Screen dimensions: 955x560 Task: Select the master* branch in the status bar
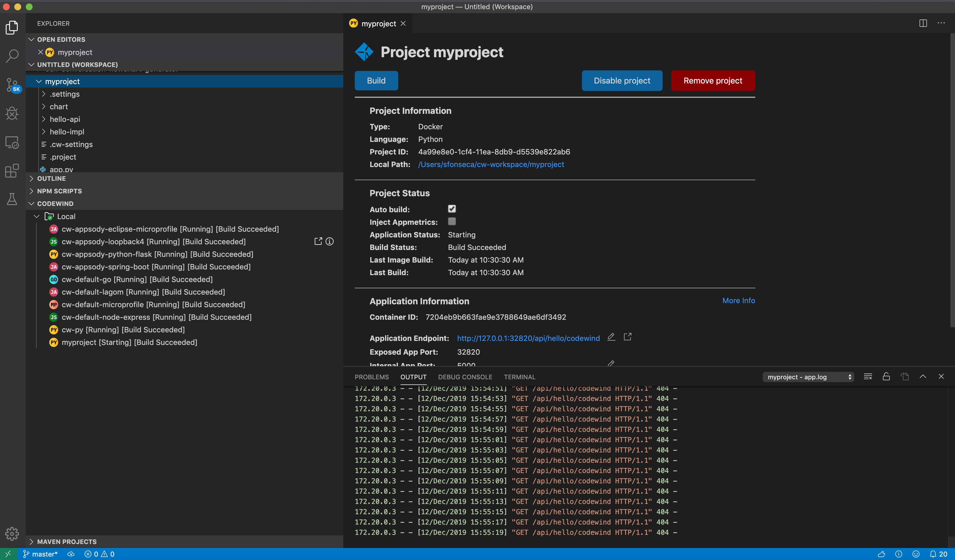41,553
